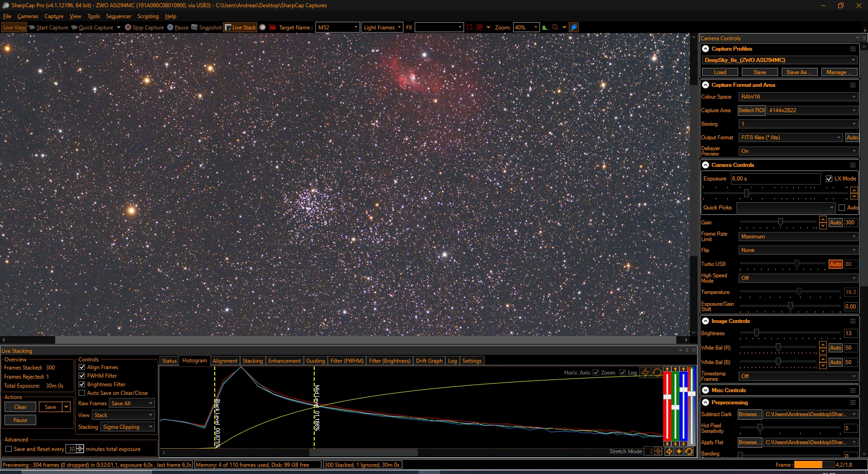The image size is (868, 474).
Task: Open the Output Format FITS files dropdown
Action: pyautogui.click(x=791, y=137)
